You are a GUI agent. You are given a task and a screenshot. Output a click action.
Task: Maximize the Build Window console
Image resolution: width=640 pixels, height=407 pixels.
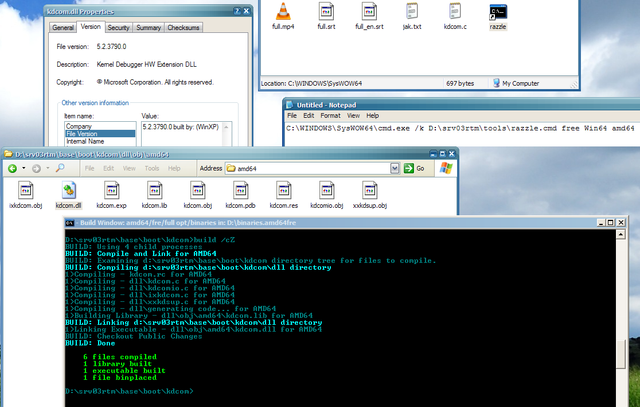coord(611,222)
